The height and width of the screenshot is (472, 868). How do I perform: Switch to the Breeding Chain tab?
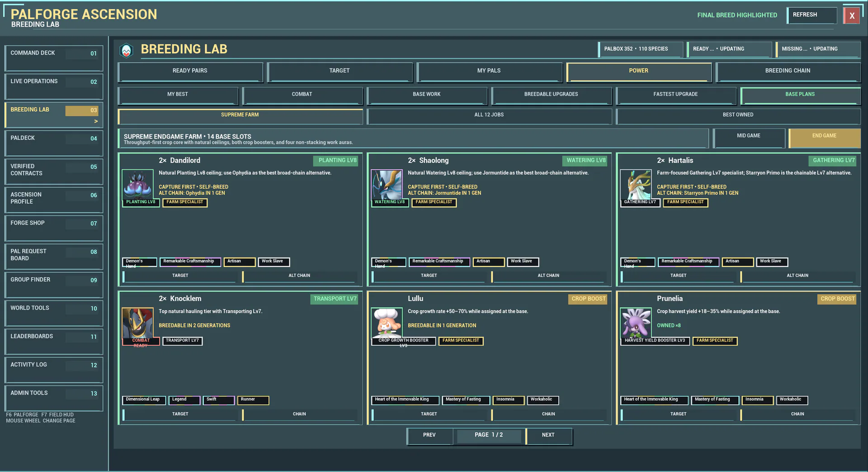point(788,72)
